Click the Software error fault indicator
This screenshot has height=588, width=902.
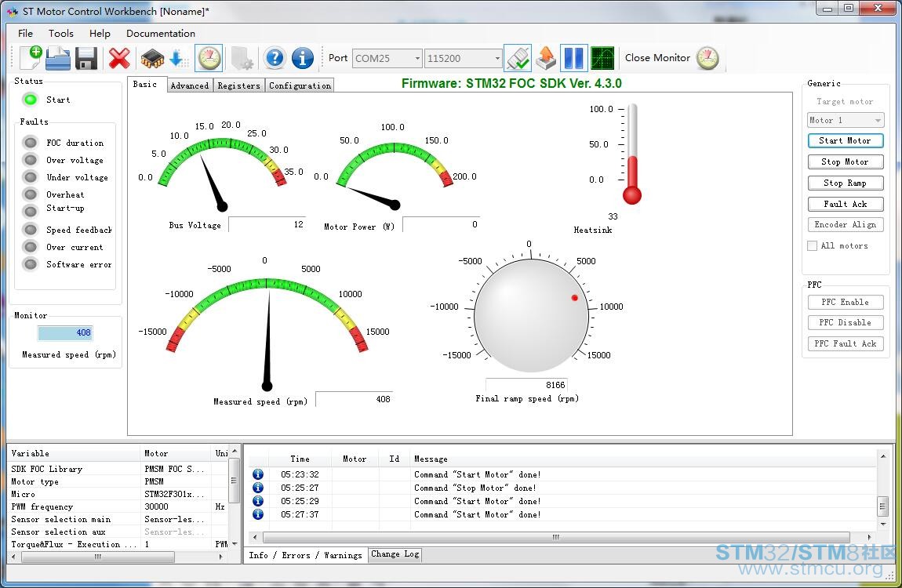(x=30, y=264)
